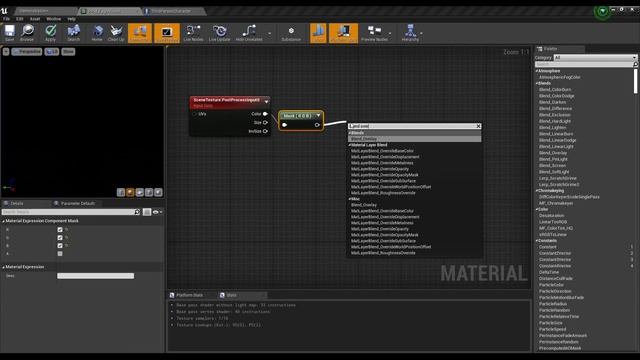Image resolution: width=640 pixels, height=360 pixels.
Task: Run the Clean Up tool
Action: click(116, 33)
